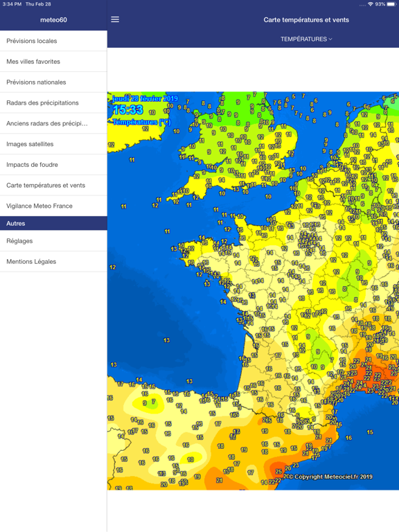
Task: Open Carte températures et vents menu item
Action: pyautogui.click(x=53, y=185)
